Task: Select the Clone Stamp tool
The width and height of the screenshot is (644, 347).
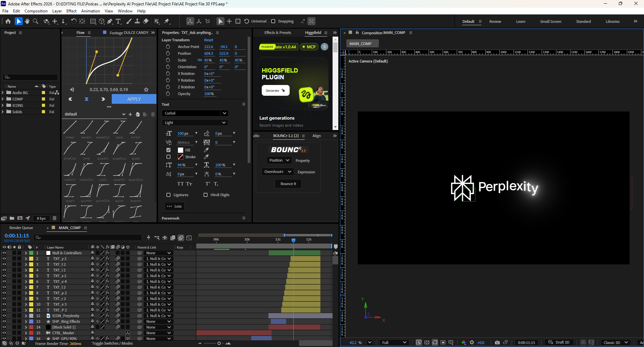Action: tap(137, 21)
